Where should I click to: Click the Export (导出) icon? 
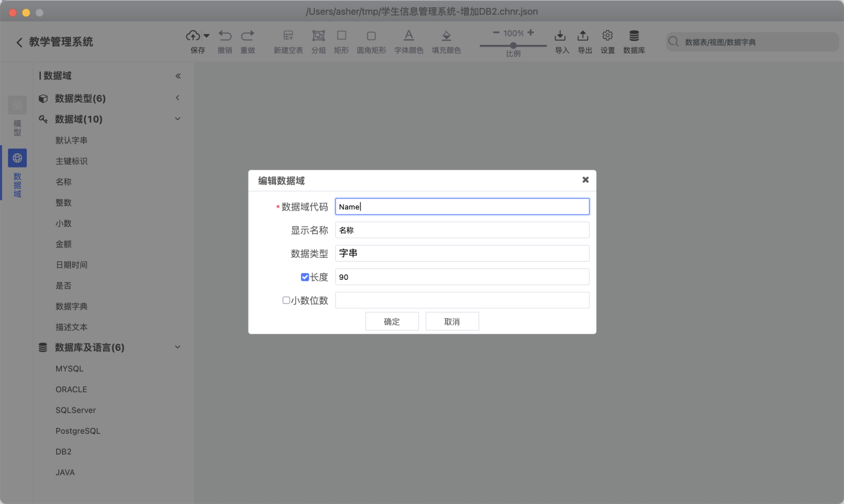pyautogui.click(x=583, y=36)
